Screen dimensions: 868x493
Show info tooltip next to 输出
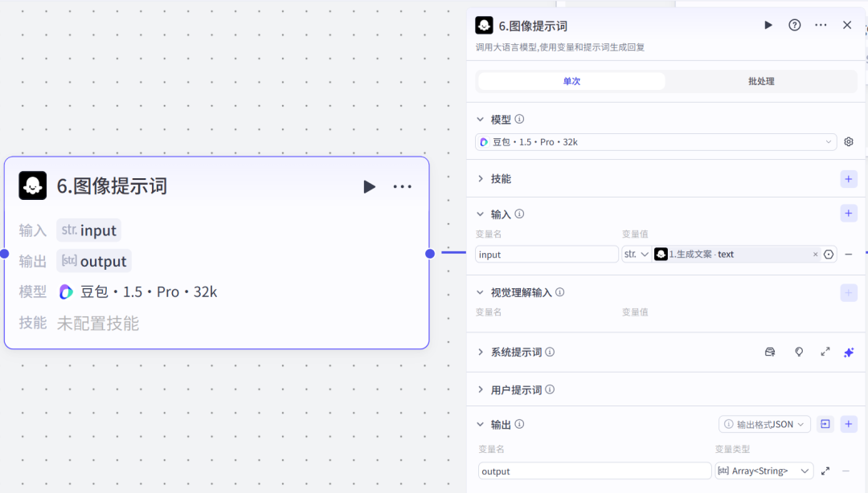pos(519,425)
